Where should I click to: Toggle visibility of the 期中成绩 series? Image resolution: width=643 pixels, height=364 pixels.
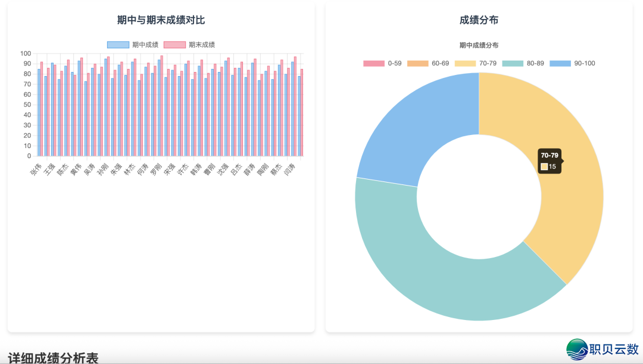pos(118,44)
